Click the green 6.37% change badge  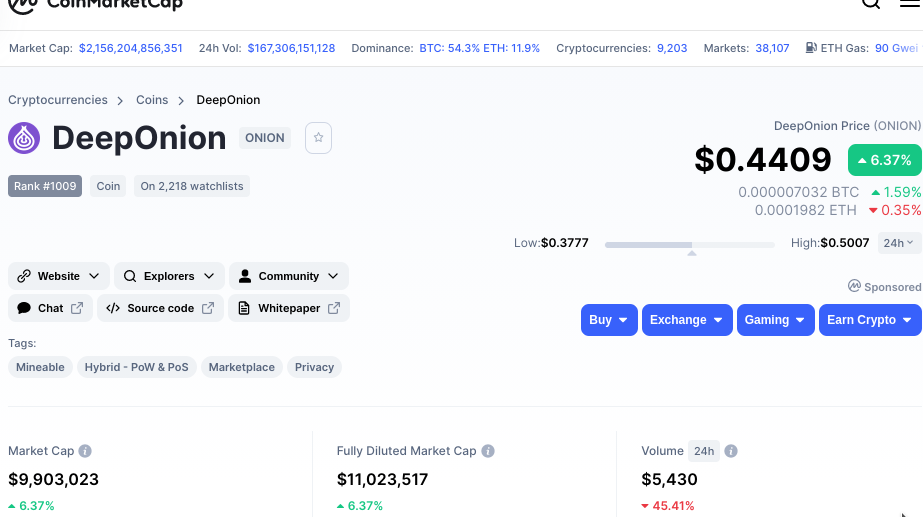[x=885, y=160]
